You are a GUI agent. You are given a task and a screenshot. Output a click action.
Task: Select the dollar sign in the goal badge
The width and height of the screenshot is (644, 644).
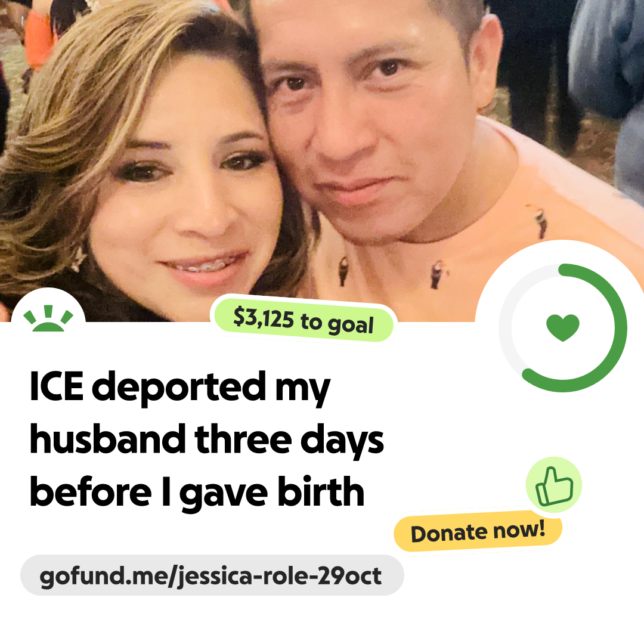tap(239, 316)
